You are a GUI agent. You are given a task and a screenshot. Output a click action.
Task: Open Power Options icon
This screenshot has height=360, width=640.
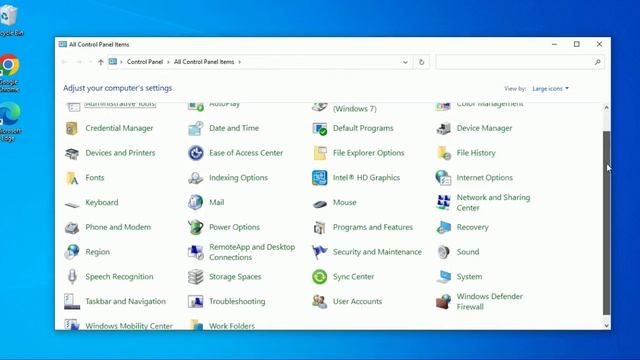[196, 227]
